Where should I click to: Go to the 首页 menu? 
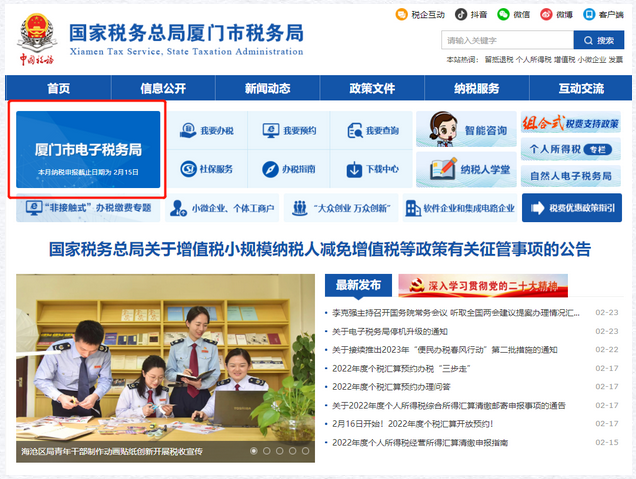point(58,88)
